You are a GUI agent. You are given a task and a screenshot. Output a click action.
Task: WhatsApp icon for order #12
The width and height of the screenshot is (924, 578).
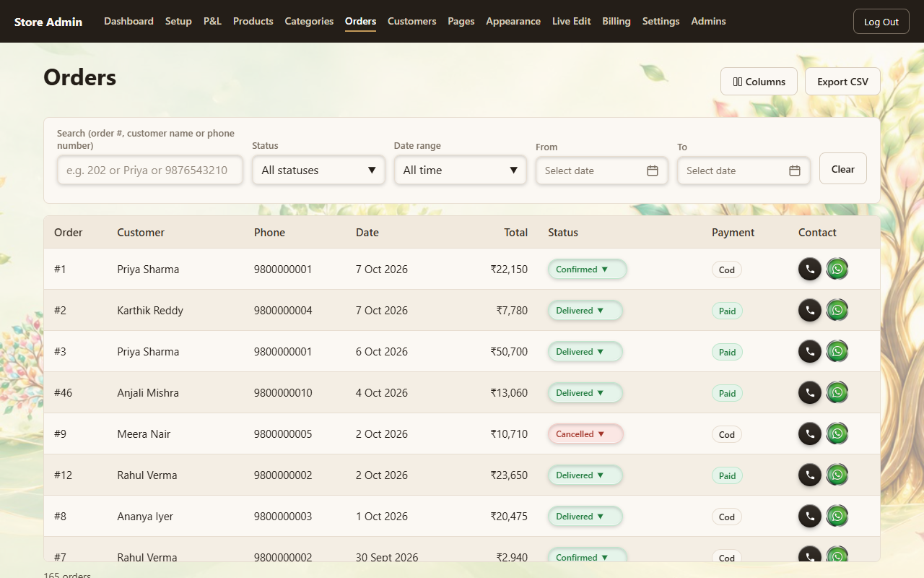(837, 475)
